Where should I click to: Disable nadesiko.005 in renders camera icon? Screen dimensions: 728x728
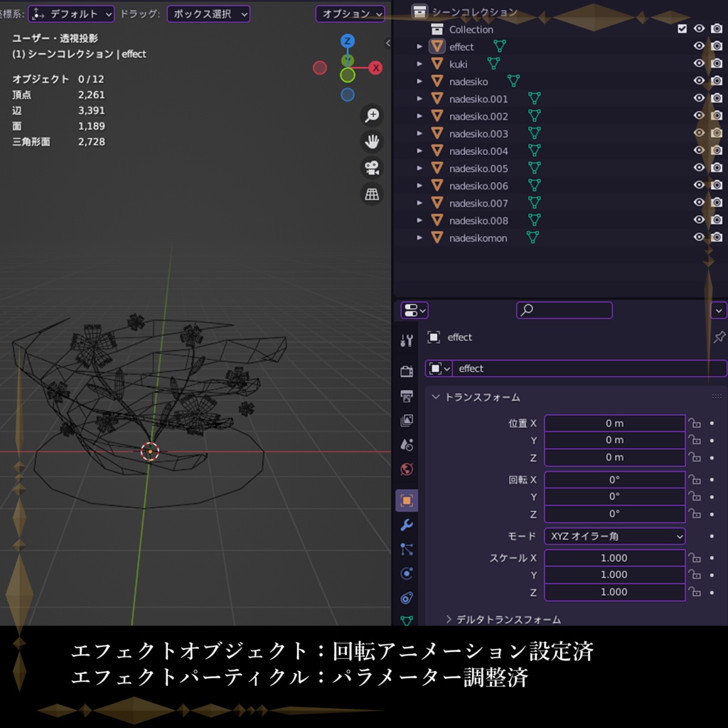pos(717,168)
